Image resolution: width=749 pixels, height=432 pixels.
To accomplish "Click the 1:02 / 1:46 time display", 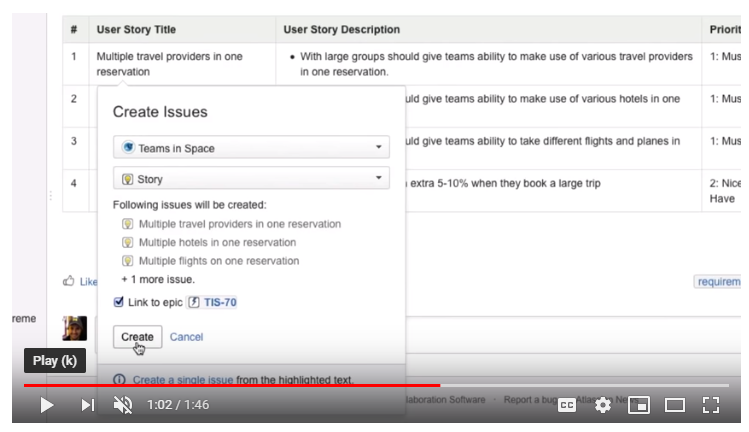I will point(178,405).
